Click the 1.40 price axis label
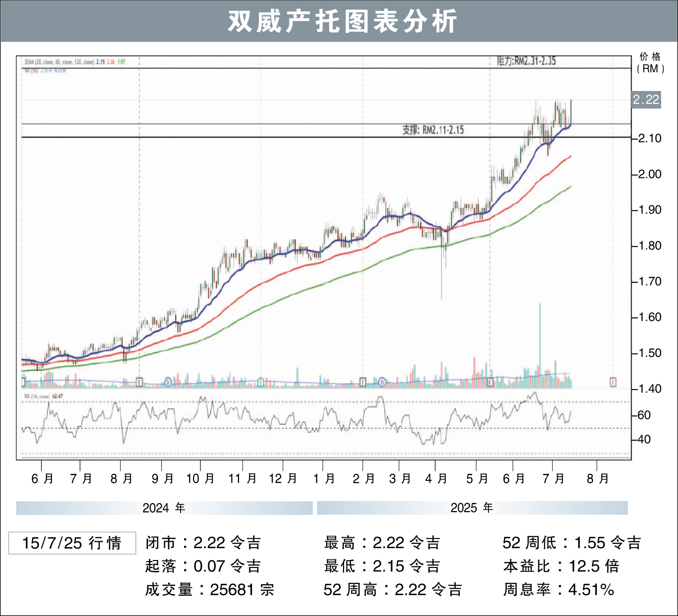This screenshot has width=678, height=616. 650,389
